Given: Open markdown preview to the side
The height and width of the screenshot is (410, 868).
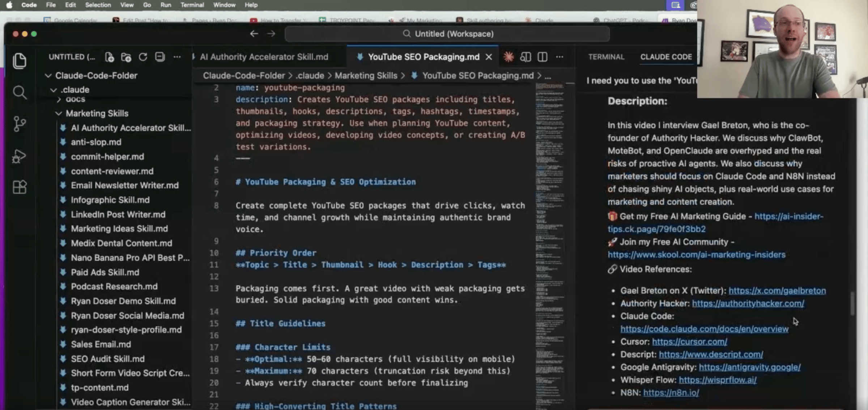Looking at the screenshot, I should click(x=525, y=57).
